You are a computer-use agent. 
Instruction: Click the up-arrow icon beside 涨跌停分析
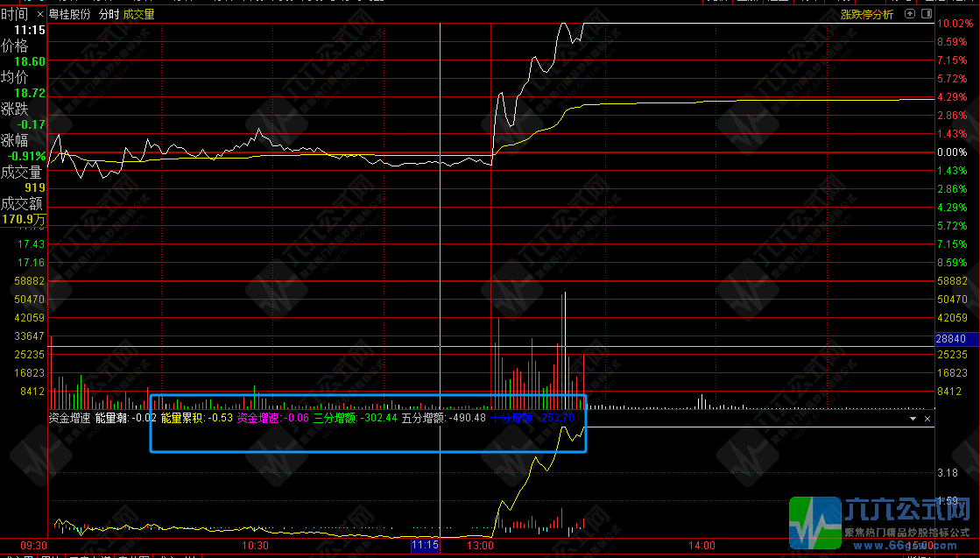(x=908, y=14)
